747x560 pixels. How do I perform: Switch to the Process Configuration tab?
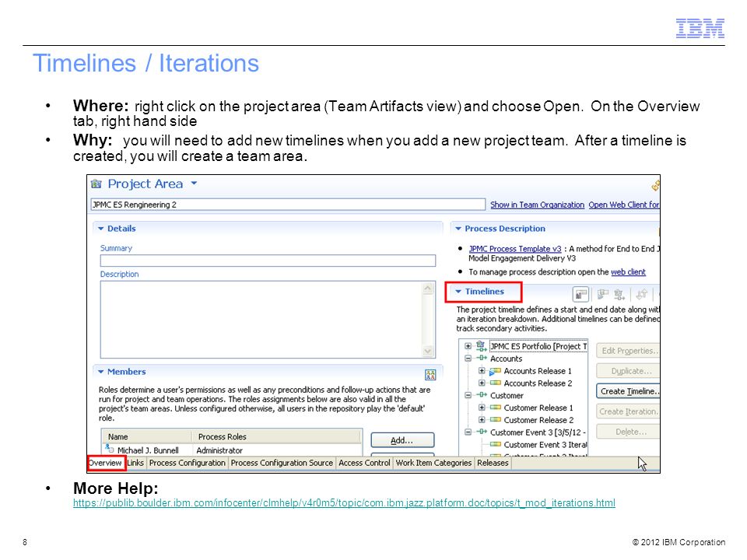[x=187, y=463]
